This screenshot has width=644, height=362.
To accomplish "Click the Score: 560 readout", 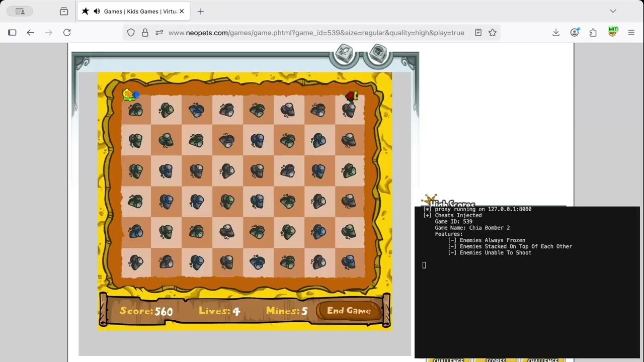I will point(146,311).
